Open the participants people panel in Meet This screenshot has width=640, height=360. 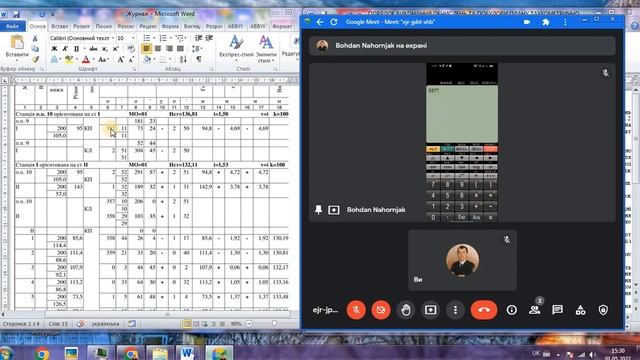[534, 310]
